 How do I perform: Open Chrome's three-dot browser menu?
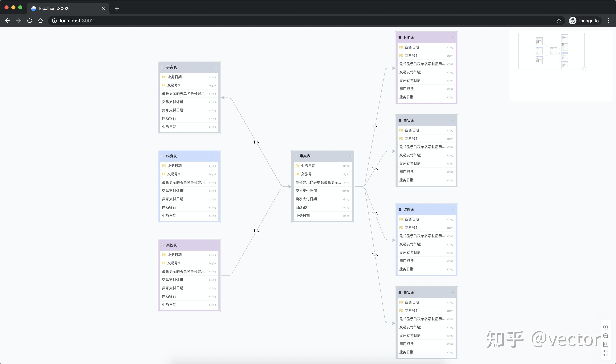tap(608, 21)
